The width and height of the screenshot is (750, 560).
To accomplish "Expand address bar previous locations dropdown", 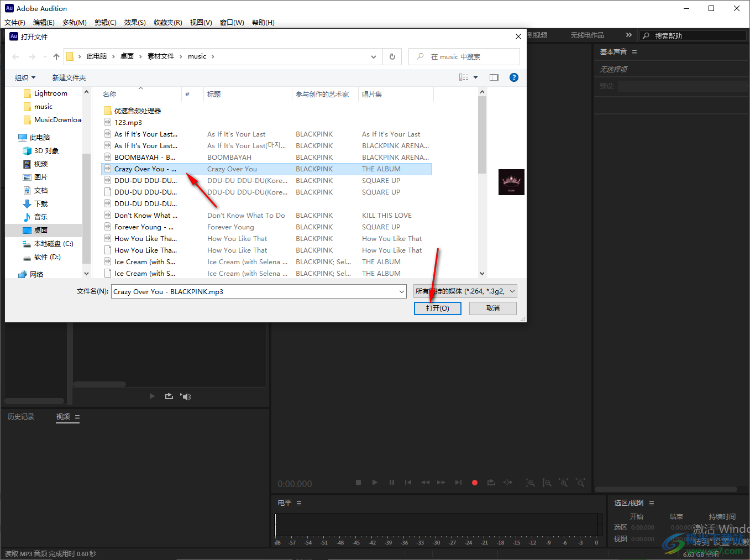I will 374,56.
